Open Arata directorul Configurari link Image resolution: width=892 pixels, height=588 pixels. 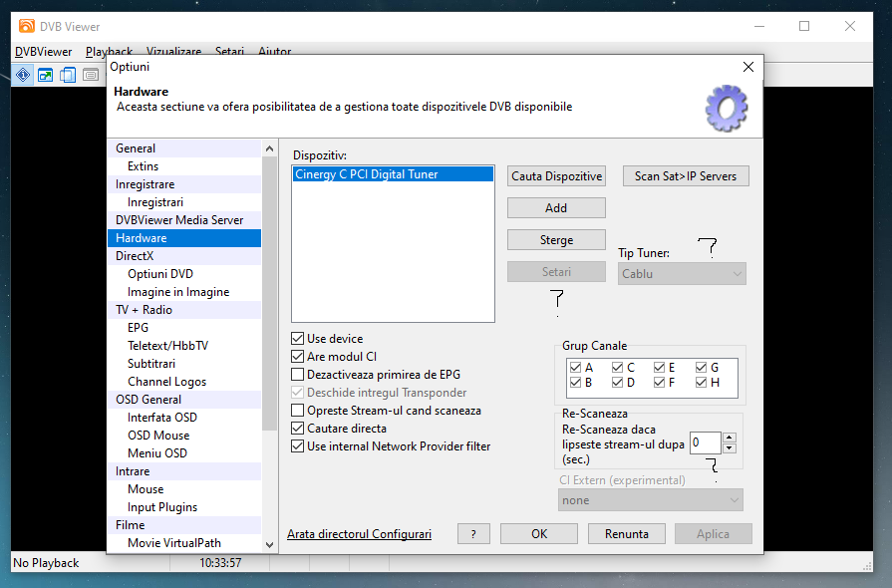(359, 534)
